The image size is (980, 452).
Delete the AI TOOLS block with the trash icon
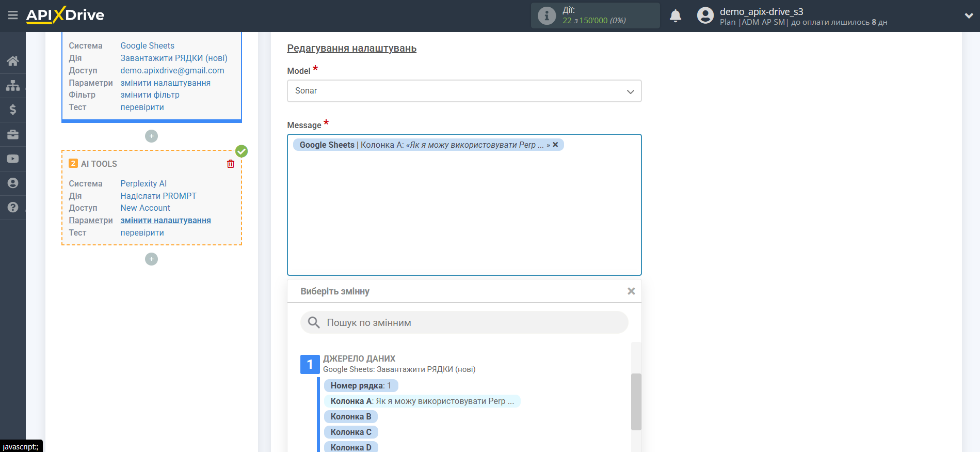tap(231, 164)
